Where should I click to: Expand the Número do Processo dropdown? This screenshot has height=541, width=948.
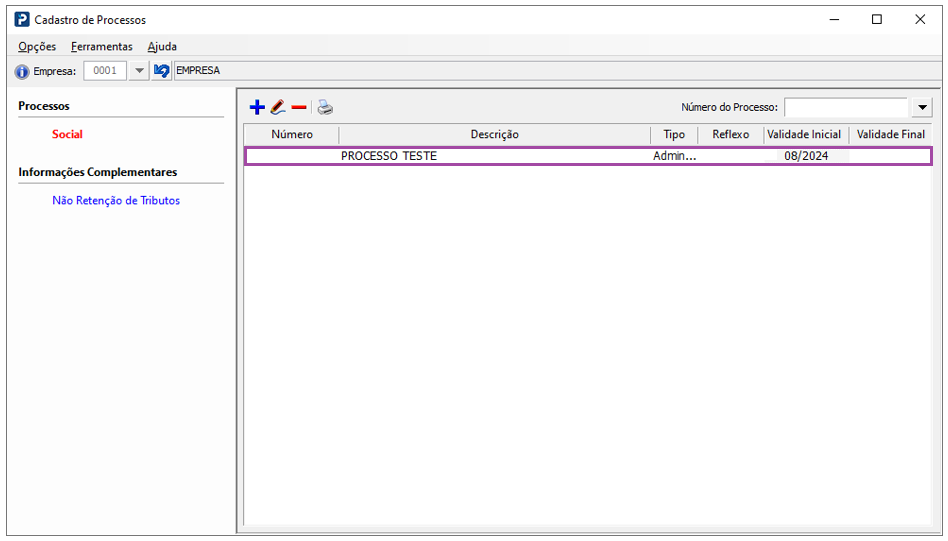(922, 108)
